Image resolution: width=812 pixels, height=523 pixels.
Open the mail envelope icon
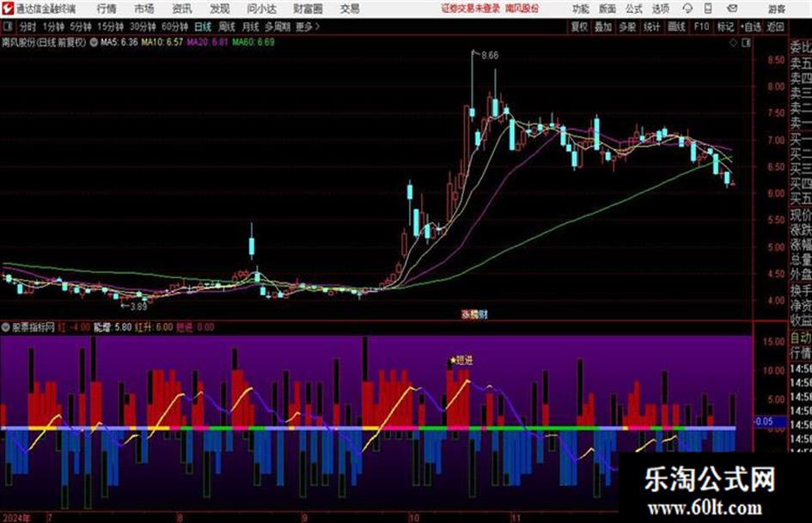tap(732, 9)
